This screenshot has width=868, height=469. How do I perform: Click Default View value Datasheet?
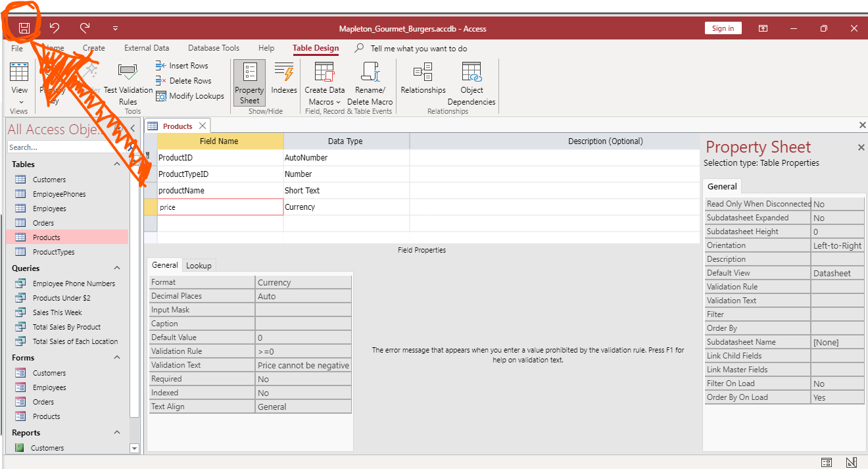[837, 273]
